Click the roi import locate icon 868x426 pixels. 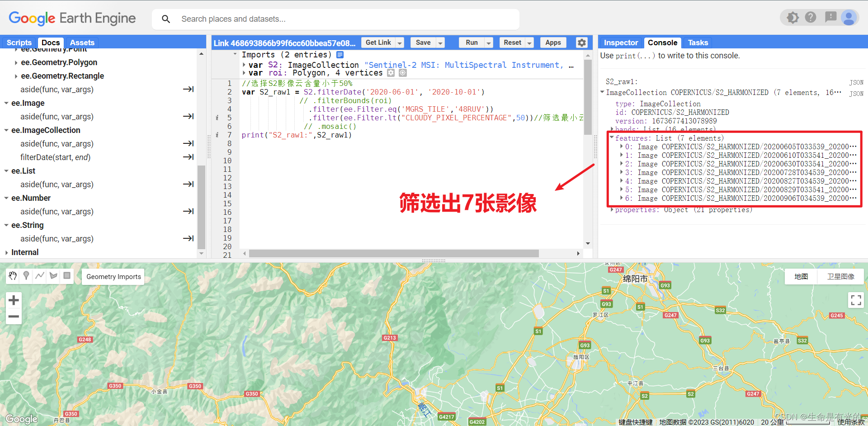[403, 73]
